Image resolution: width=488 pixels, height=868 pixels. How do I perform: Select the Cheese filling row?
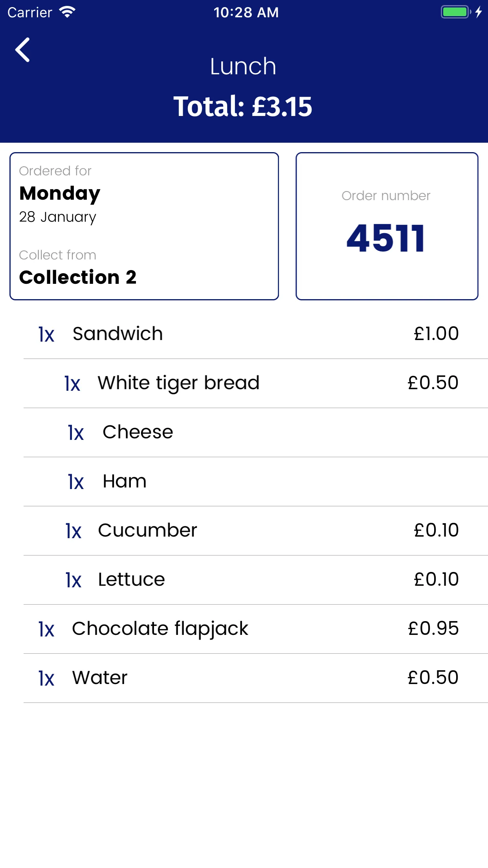(256, 432)
